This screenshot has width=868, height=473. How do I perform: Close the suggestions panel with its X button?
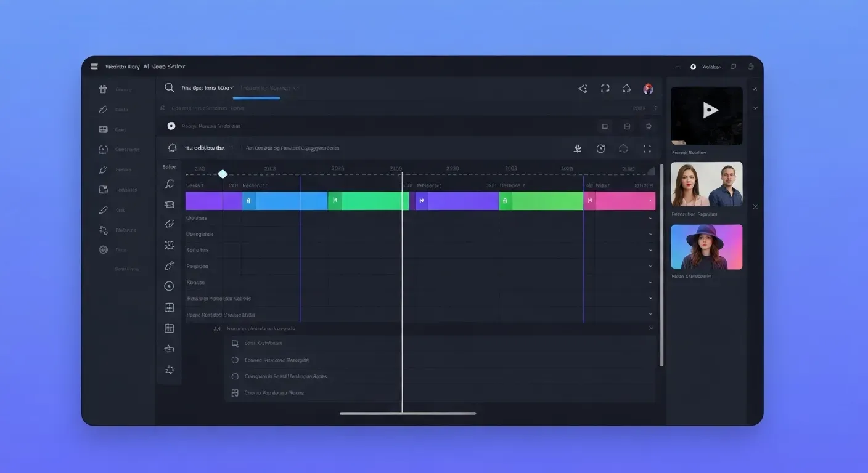651,328
